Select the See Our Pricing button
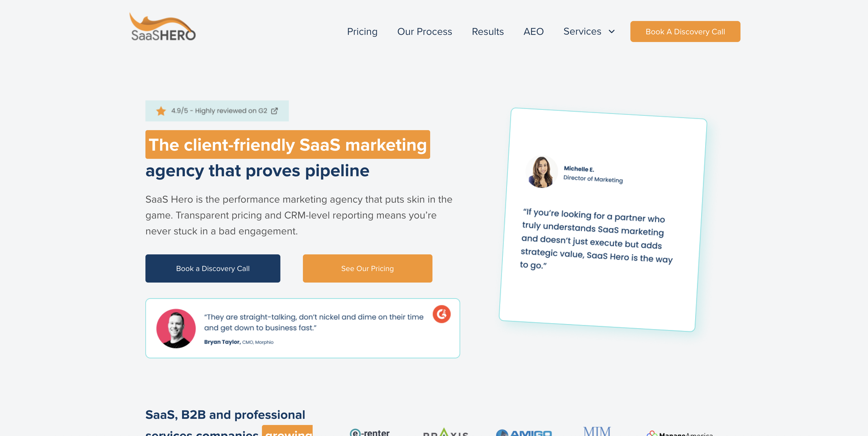The image size is (868, 436). (367, 268)
